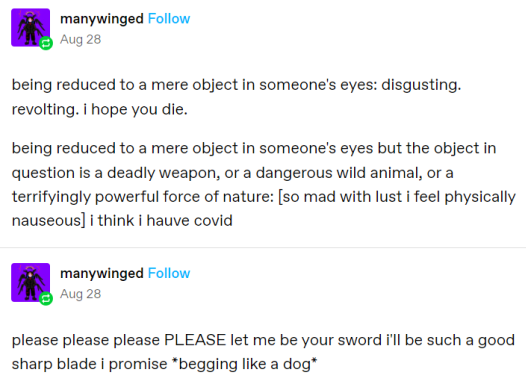526x385 pixels.
Task: Click the text "revolting. i hope you die."
Action: (100, 109)
